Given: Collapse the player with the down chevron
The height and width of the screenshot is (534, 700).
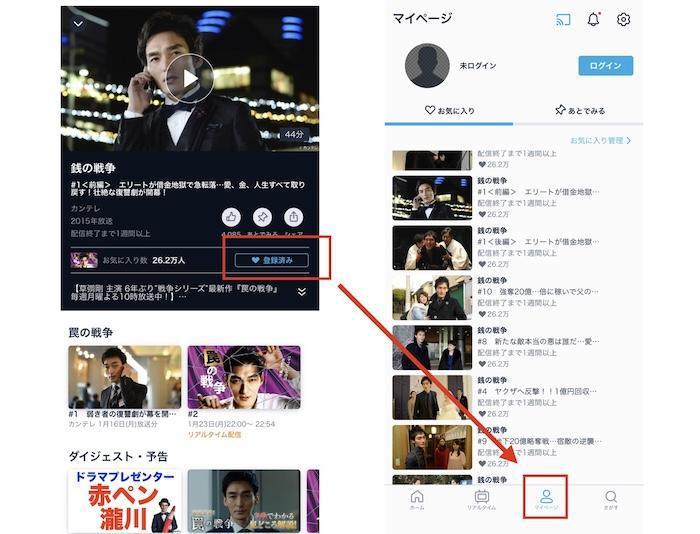Looking at the screenshot, I should (79, 24).
